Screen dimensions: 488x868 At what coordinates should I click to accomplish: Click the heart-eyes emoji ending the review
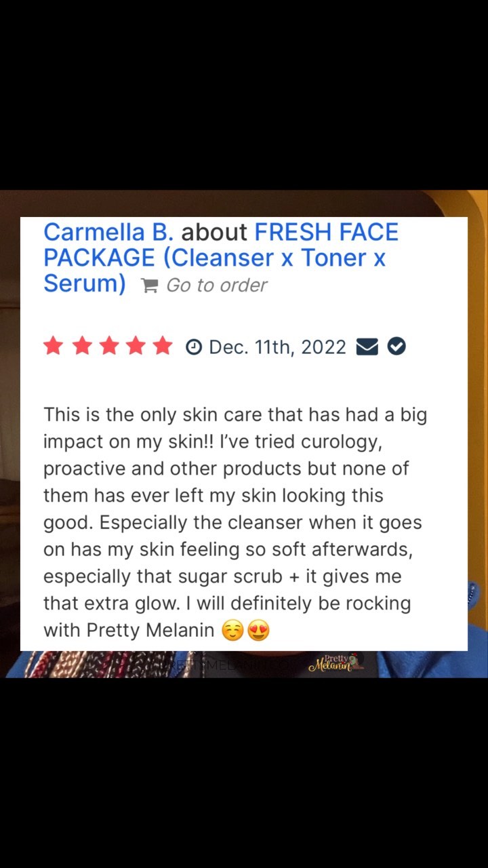pos(259,631)
